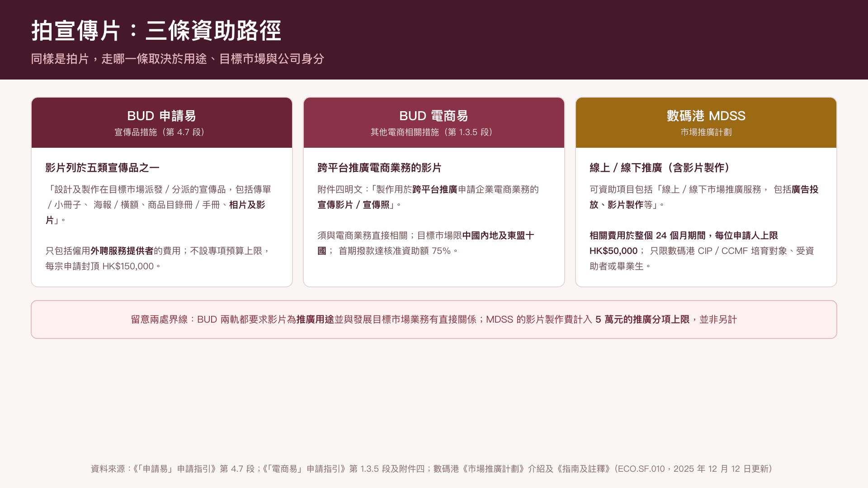Click the heading 線上 / 線下推廣（含影片製作）
The image size is (868, 488).
click(661, 168)
